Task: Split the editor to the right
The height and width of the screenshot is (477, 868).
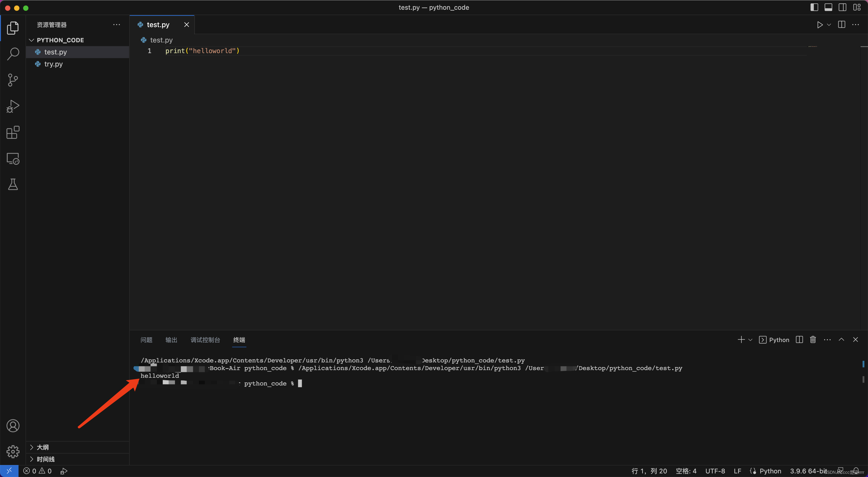Action: coord(841,25)
